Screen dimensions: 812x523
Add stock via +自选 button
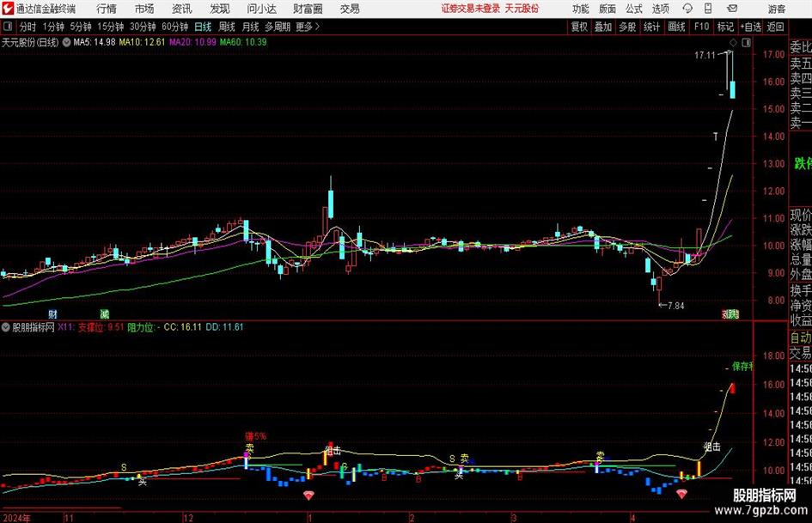[x=750, y=27]
